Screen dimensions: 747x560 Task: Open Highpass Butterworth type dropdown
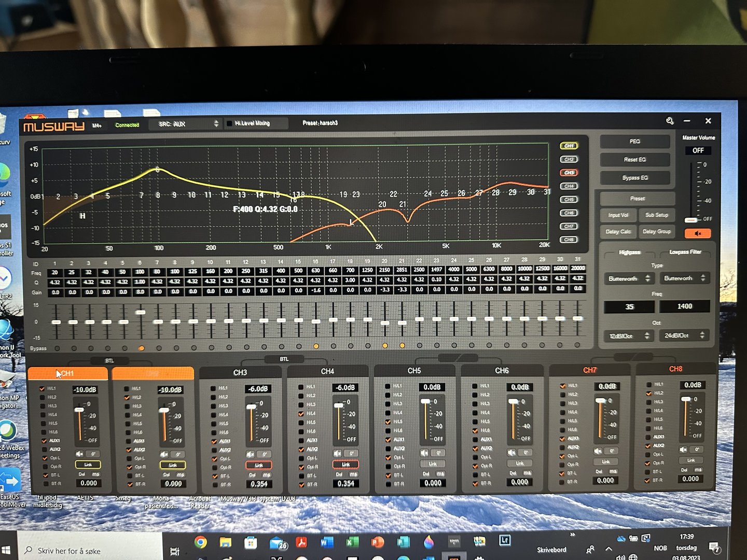[x=628, y=278]
